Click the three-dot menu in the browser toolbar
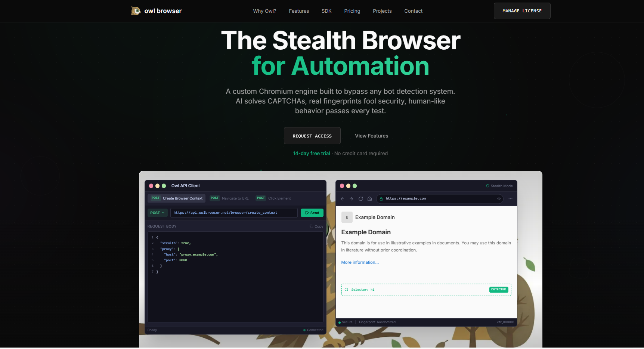This screenshot has width=644, height=349. [510, 199]
